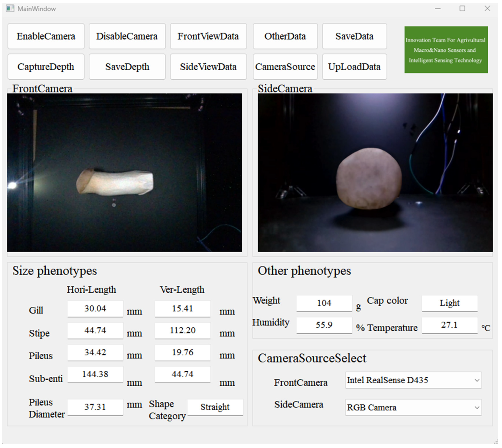This screenshot has height=448, width=502.
Task: Click the MainWindow title bar app icon
Action: point(10,9)
